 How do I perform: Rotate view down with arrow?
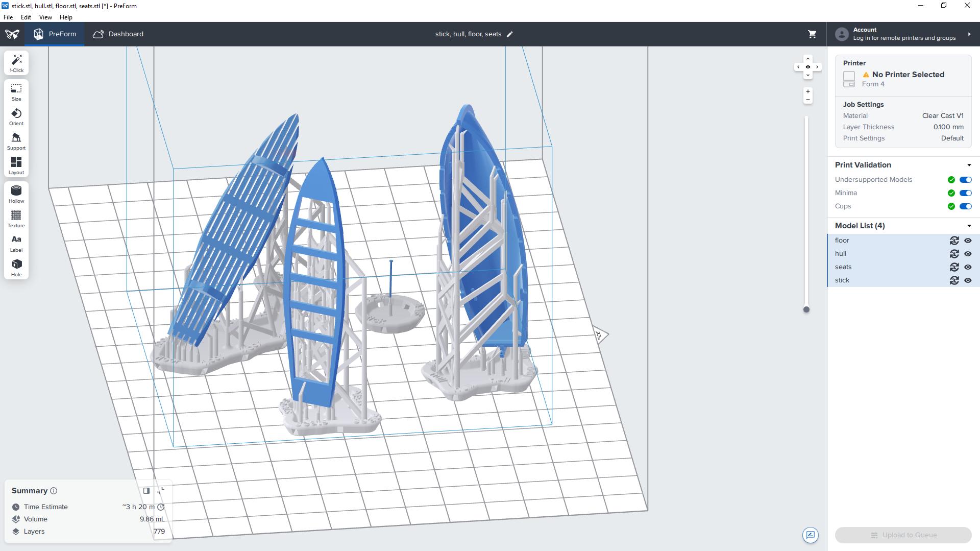pos(807,75)
